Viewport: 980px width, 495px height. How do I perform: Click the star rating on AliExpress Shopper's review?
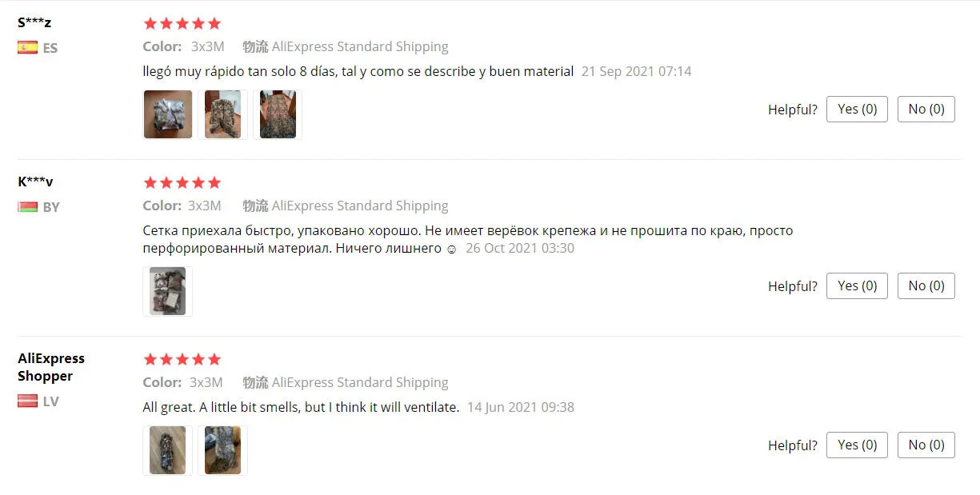click(182, 360)
